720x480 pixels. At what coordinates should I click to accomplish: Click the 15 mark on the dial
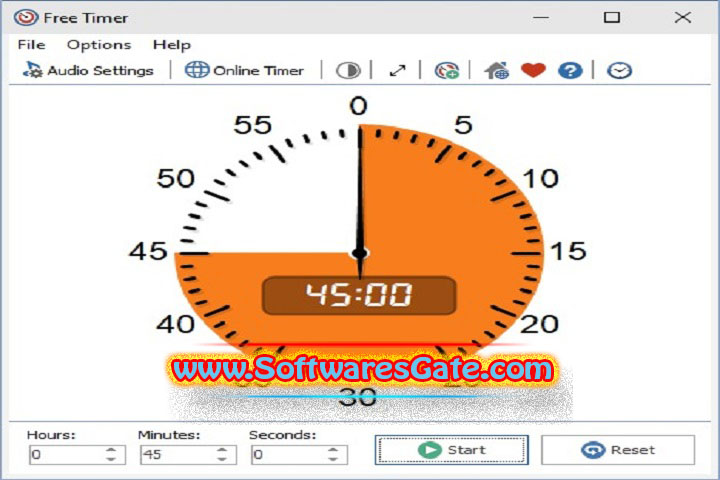point(568,251)
